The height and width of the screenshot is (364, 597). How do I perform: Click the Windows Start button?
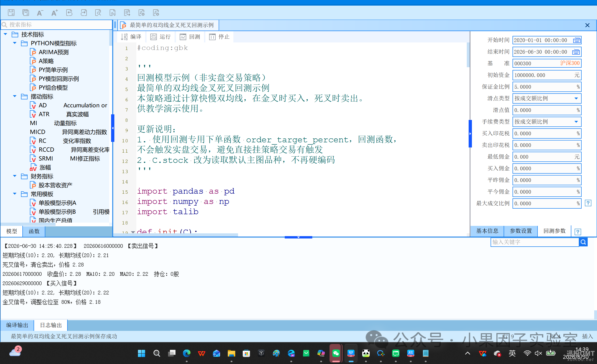point(141,353)
